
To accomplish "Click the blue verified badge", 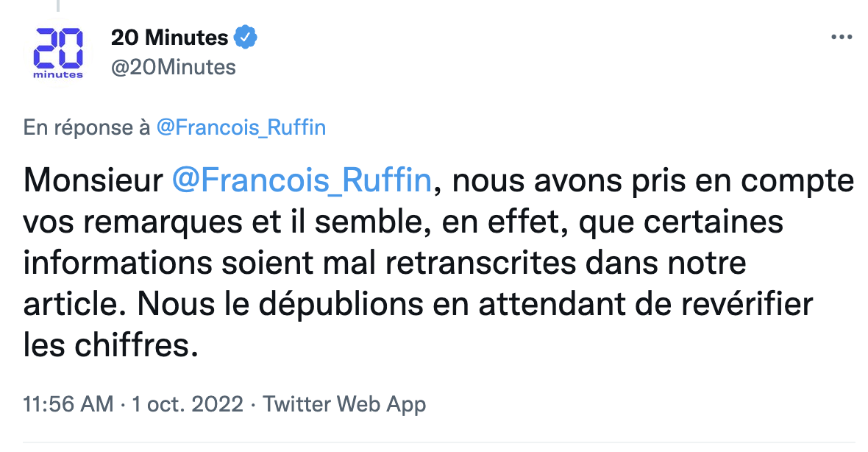I will (245, 36).
